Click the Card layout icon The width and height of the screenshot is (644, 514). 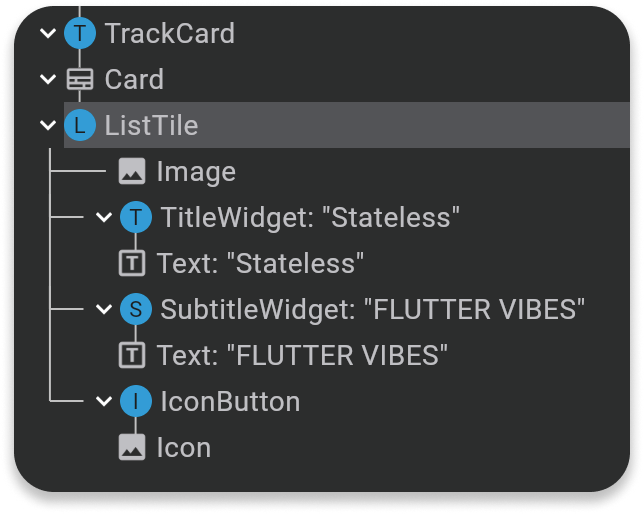coord(80,79)
